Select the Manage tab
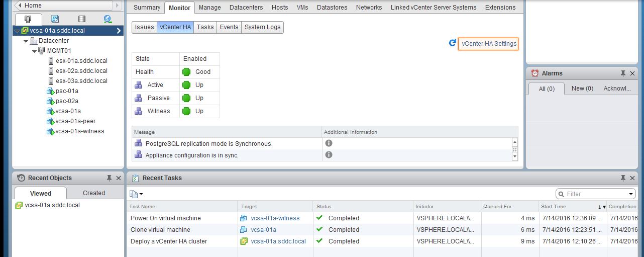Viewport: 644px width, 257px height. (x=209, y=8)
